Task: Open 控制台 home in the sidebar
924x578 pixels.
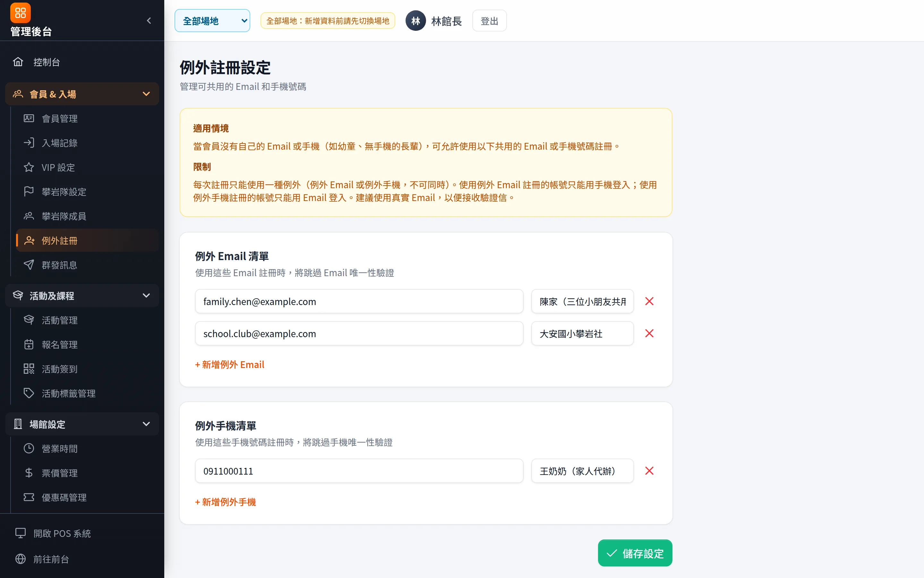Action: (82, 62)
